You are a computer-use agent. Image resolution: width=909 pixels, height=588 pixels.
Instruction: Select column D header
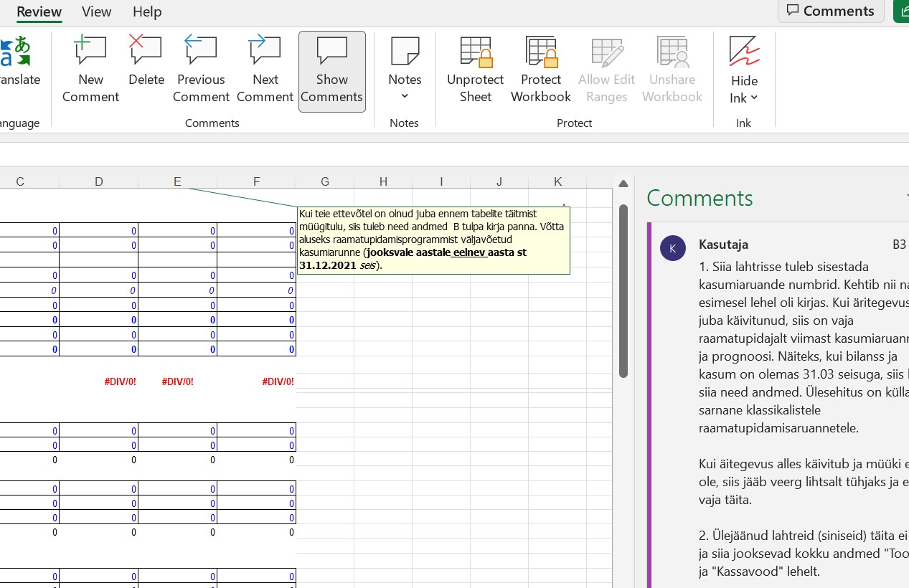(x=98, y=181)
